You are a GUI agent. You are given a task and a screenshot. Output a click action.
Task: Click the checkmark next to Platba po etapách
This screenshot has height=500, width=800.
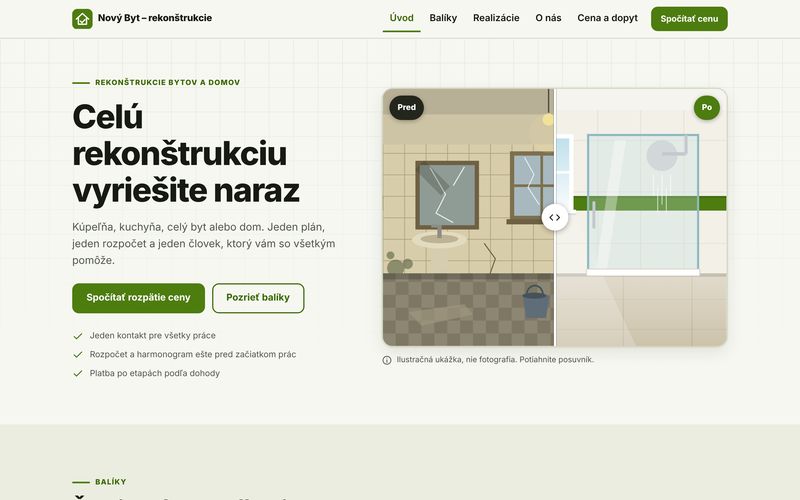tap(78, 373)
